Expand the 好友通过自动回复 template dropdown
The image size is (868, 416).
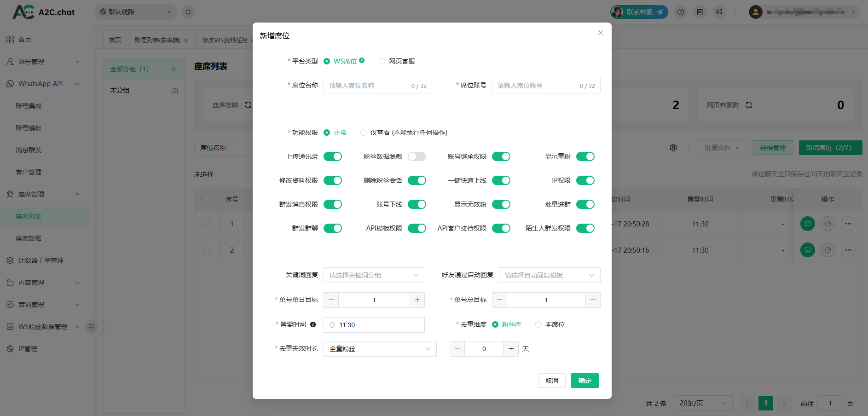549,275
